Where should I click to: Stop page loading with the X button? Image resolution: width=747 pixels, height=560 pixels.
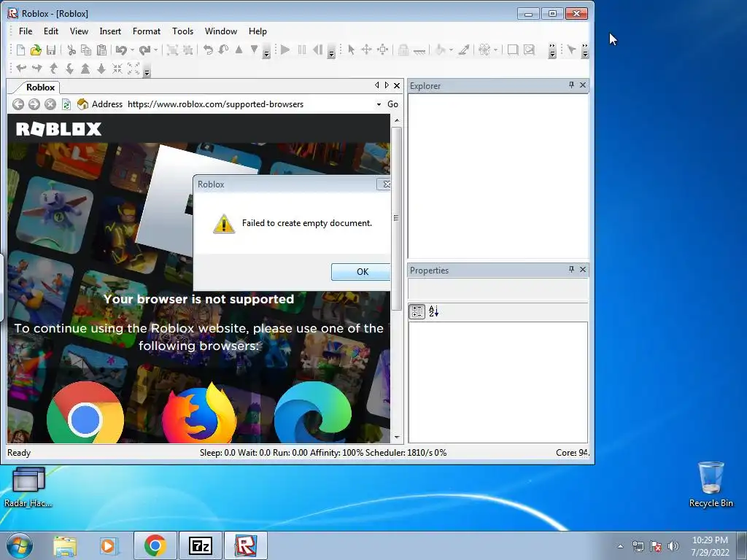50,104
